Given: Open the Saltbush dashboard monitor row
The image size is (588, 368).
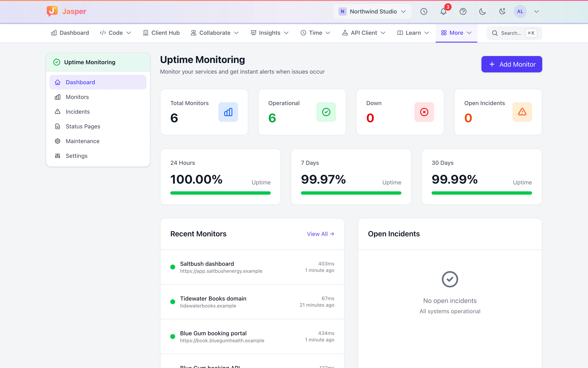Looking at the screenshot, I should pos(252,267).
